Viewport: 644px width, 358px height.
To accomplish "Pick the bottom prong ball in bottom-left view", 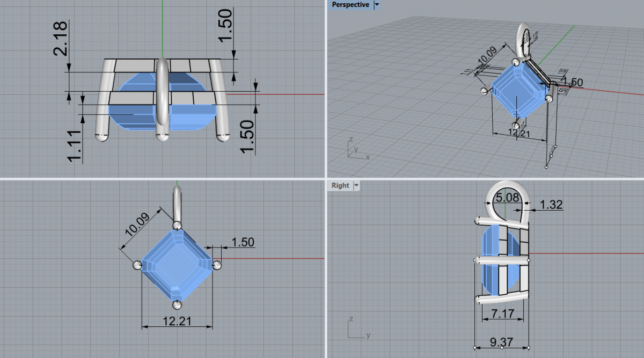I will (x=177, y=305).
